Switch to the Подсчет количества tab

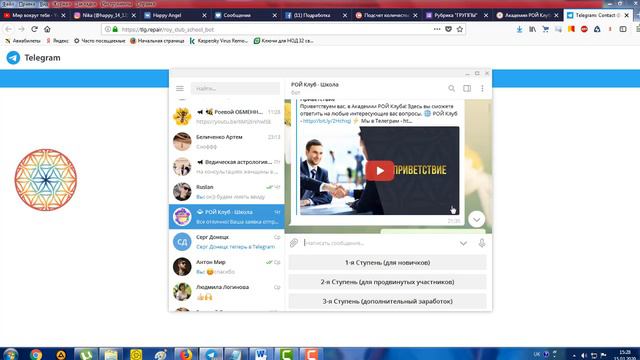click(x=386, y=15)
